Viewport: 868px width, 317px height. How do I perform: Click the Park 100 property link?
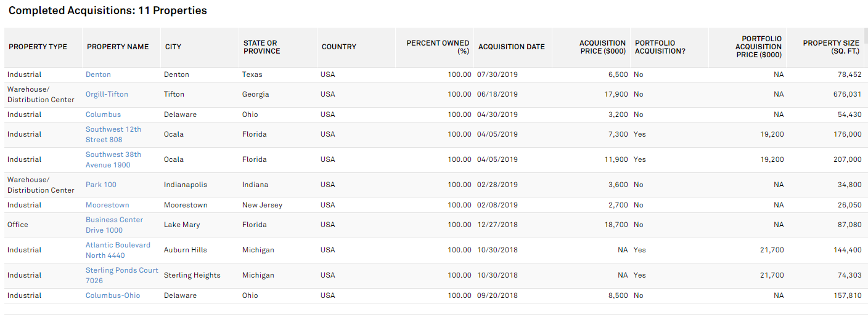pyautogui.click(x=100, y=185)
